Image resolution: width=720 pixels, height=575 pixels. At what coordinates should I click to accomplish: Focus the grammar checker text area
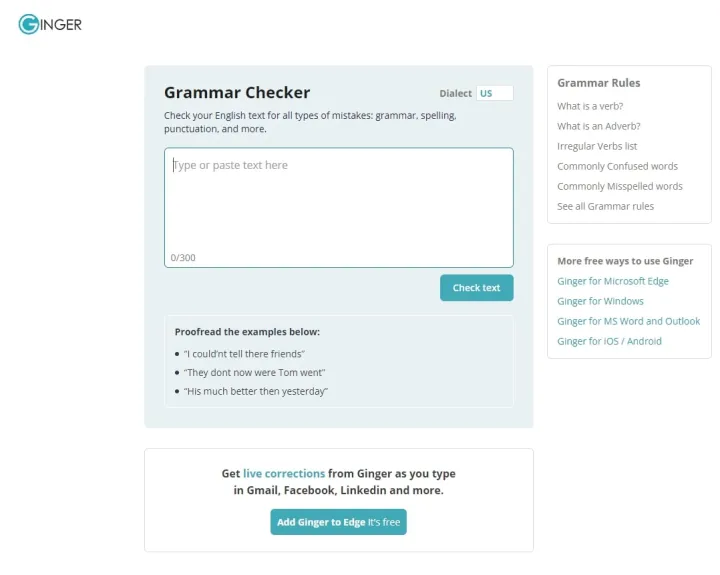(339, 207)
